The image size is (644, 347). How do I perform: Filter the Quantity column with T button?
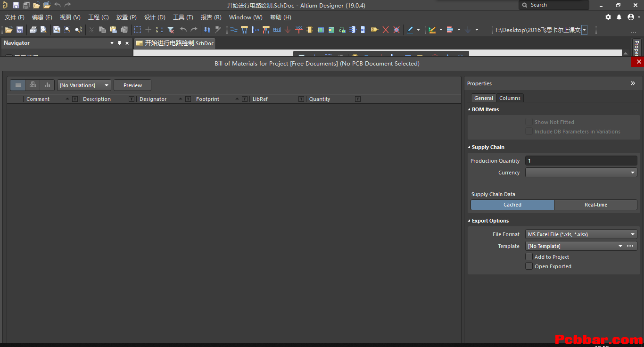click(358, 99)
